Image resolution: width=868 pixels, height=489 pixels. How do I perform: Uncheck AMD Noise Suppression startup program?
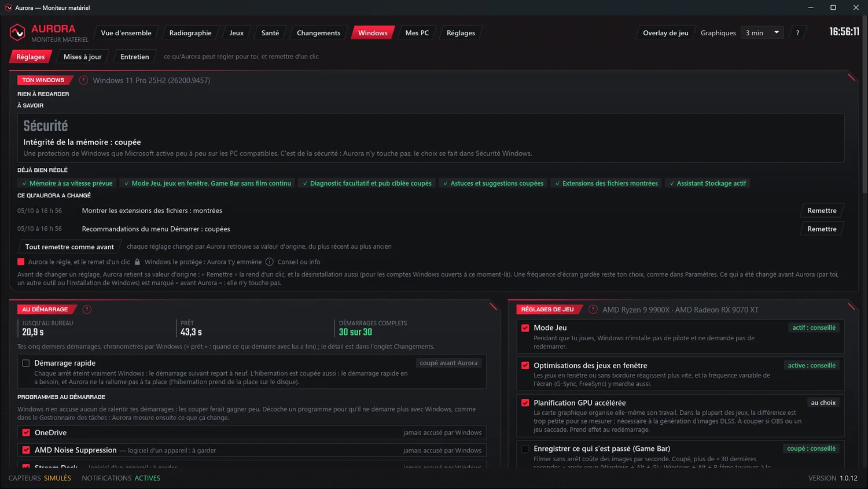[x=26, y=450]
